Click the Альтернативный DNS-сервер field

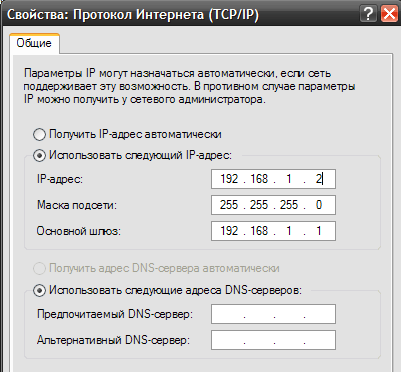tap(273, 340)
